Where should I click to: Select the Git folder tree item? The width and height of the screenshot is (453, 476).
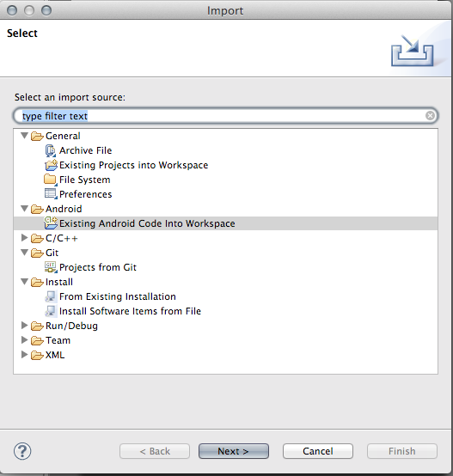pos(52,253)
